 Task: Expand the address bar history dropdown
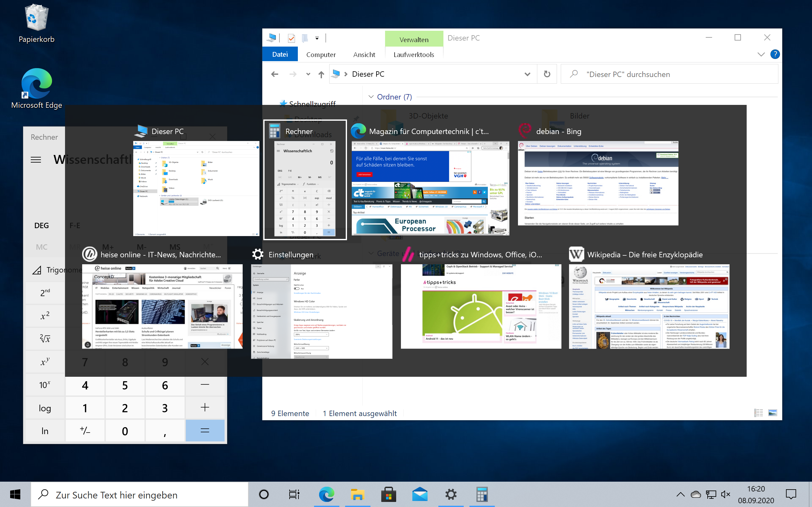pyautogui.click(x=527, y=74)
